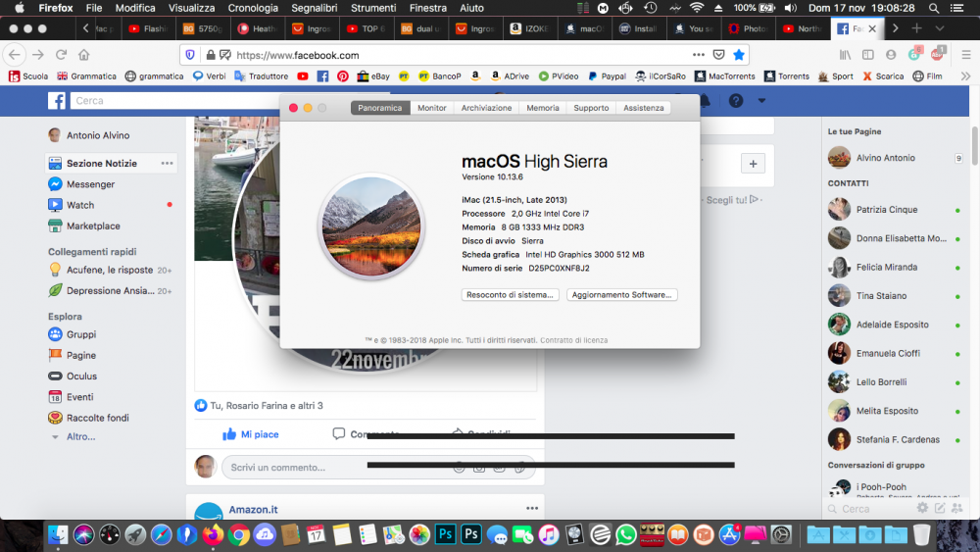The height and width of the screenshot is (552, 980).
Task: List all tabs dropdown arrow
Action: tap(940, 28)
